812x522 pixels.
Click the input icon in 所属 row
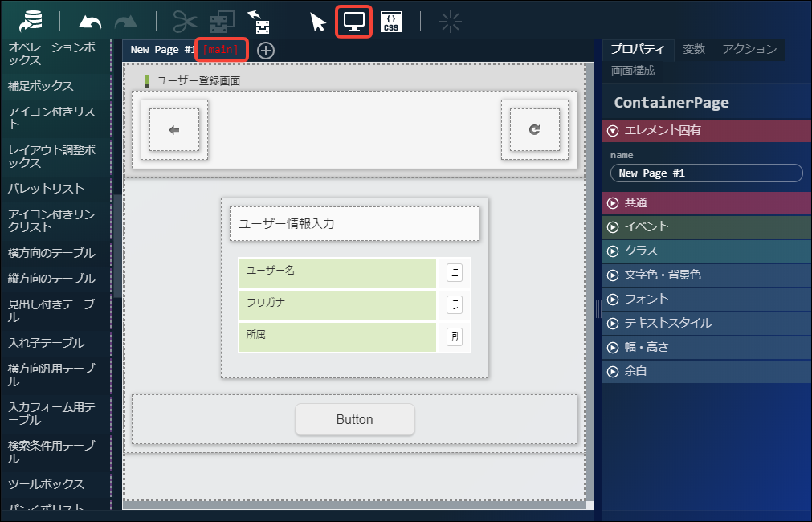click(454, 336)
